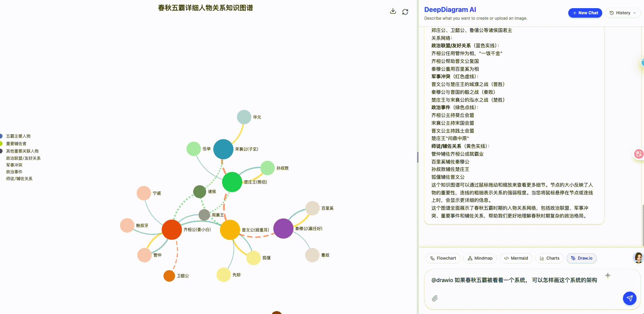Select the Flowchart mode tab

click(x=443, y=258)
